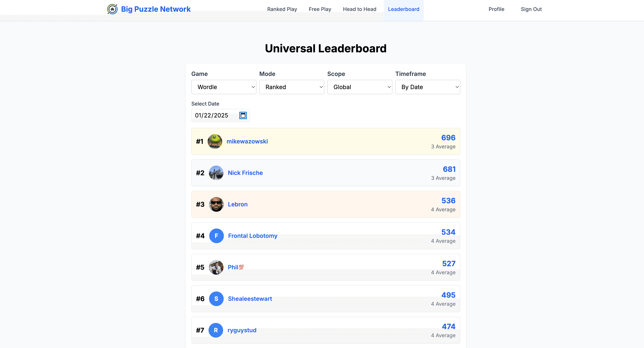This screenshot has width=644, height=348.
Task: Open the Mode dropdown set to Ranked
Action: point(291,87)
